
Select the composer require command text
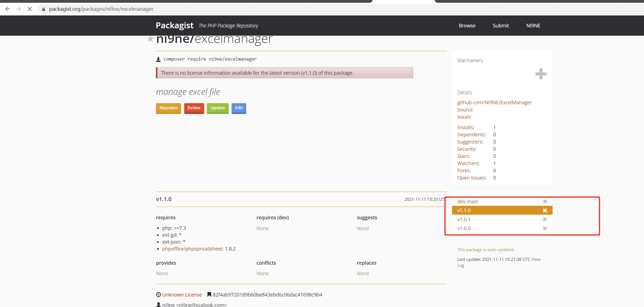(210, 59)
